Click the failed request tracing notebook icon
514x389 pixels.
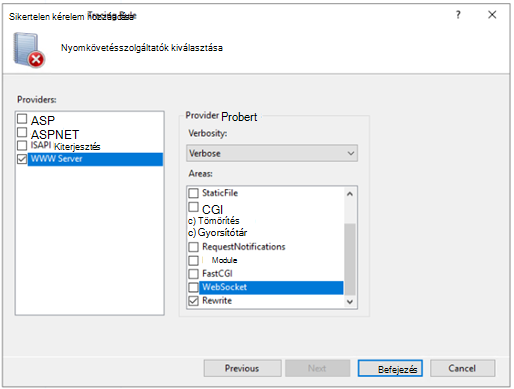29,50
